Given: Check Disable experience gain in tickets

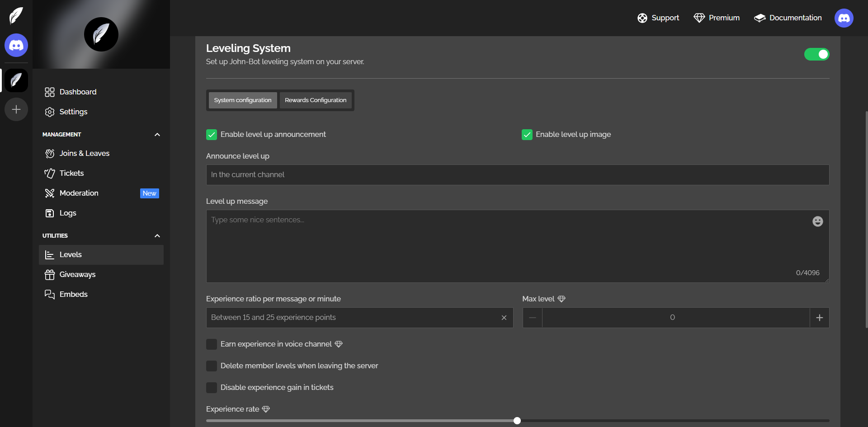Looking at the screenshot, I should point(212,388).
